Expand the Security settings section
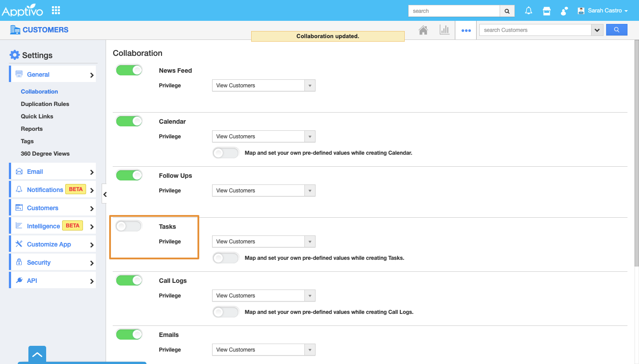 coord(52,262)
